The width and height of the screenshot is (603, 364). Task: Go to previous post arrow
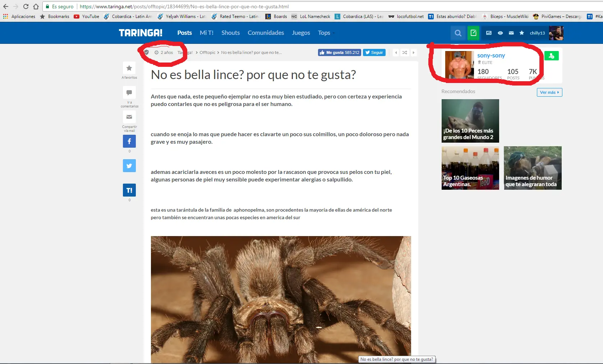coord(396,52)
